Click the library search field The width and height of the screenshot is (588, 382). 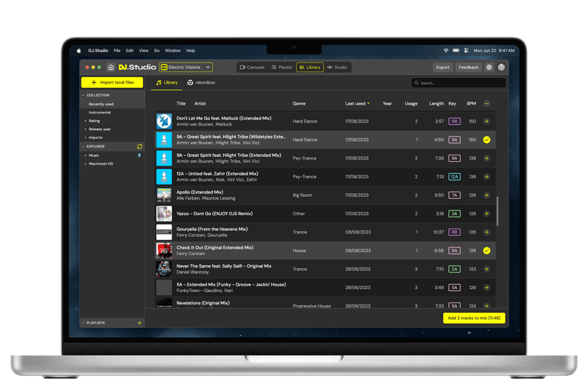point(459,83)
